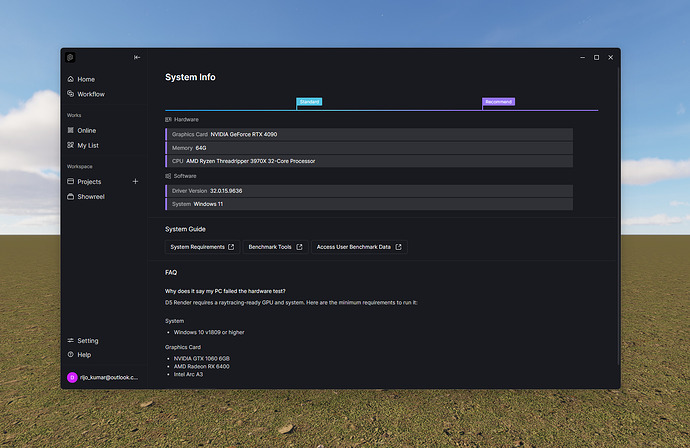The height and width of the screenshot is (448, 690).
Task: Click the System Guide heading
Action: click(x=185, y=229)
